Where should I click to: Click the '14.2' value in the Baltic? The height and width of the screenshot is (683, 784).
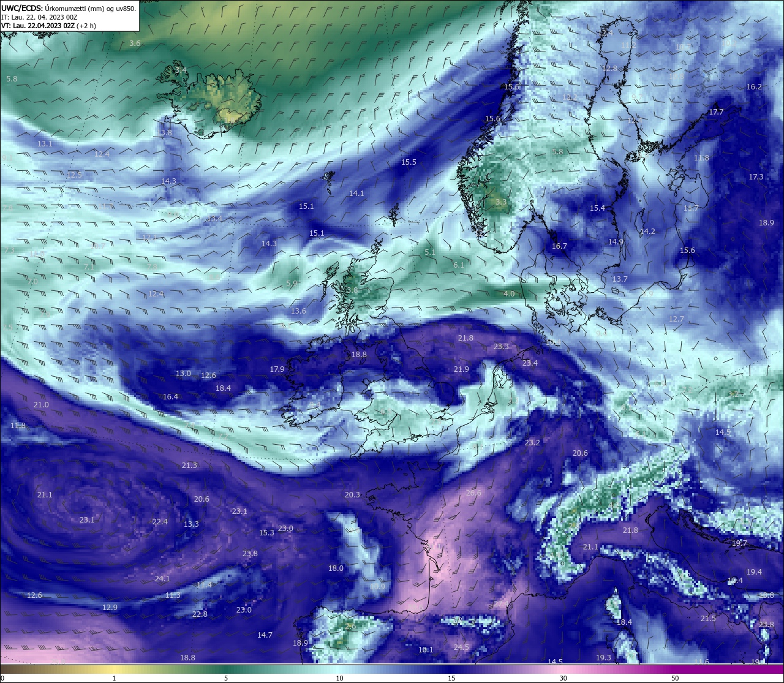pyautogui.click(x=647, y=232)
